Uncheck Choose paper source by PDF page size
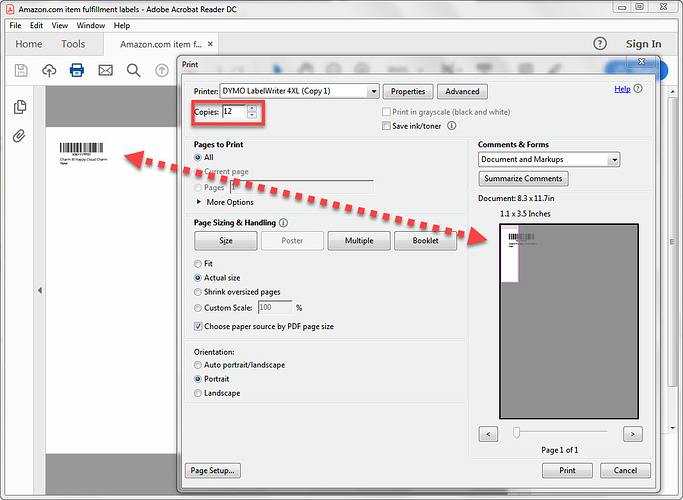The height and width of the screenshot is (500, 683). tap(198, 326)
